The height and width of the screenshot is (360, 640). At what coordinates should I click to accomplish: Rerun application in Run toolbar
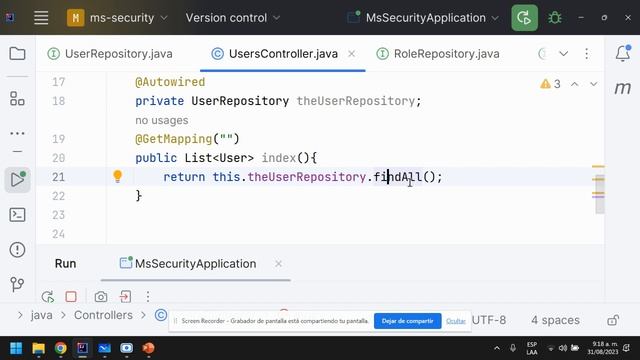click(x=48, y=296)
